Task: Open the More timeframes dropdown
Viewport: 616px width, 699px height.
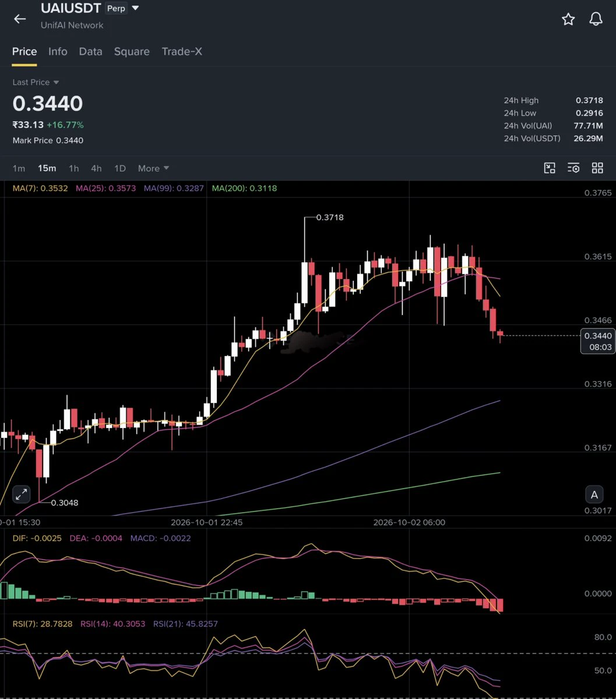Action: point(153,168)
